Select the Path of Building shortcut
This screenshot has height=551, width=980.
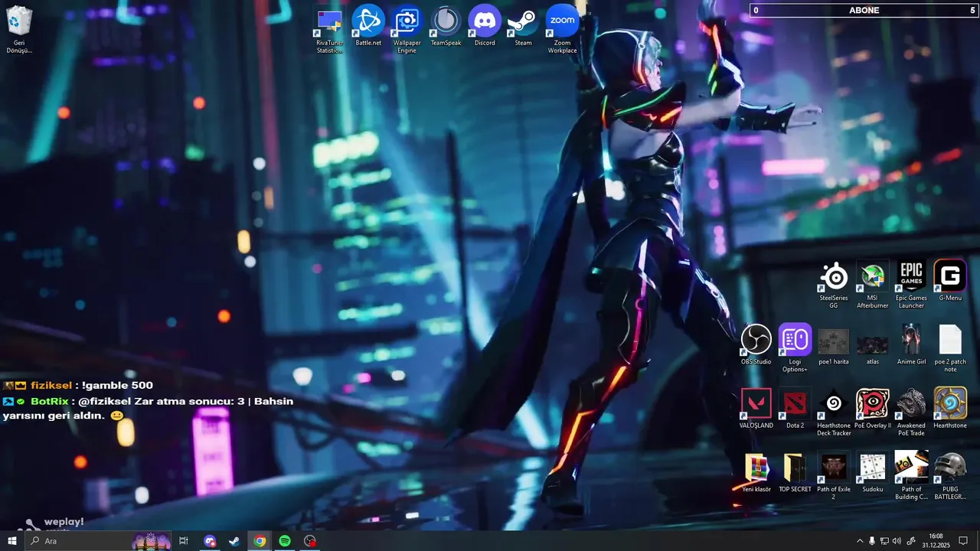click(x=911, y=476)
